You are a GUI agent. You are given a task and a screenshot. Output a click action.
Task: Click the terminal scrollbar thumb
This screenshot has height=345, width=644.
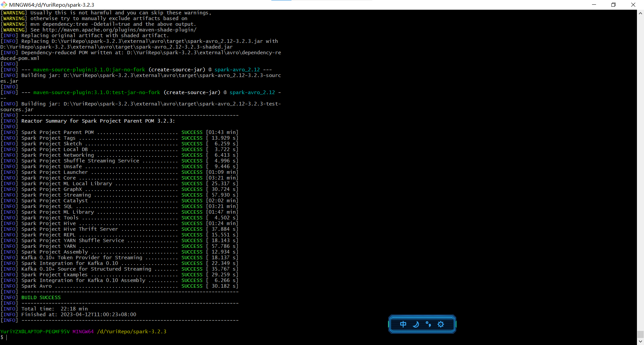[640, 335]
